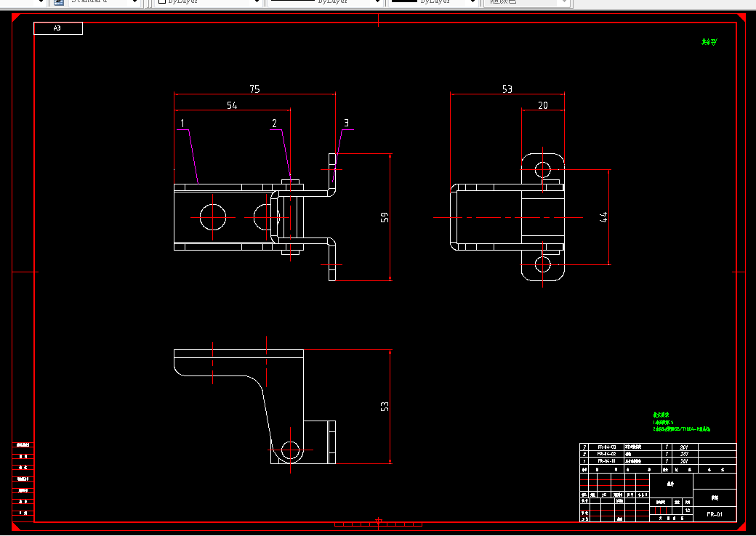The width and height of the screenshot is (756, 536).
Task: Select part balloon number 3
Action: 346,123
